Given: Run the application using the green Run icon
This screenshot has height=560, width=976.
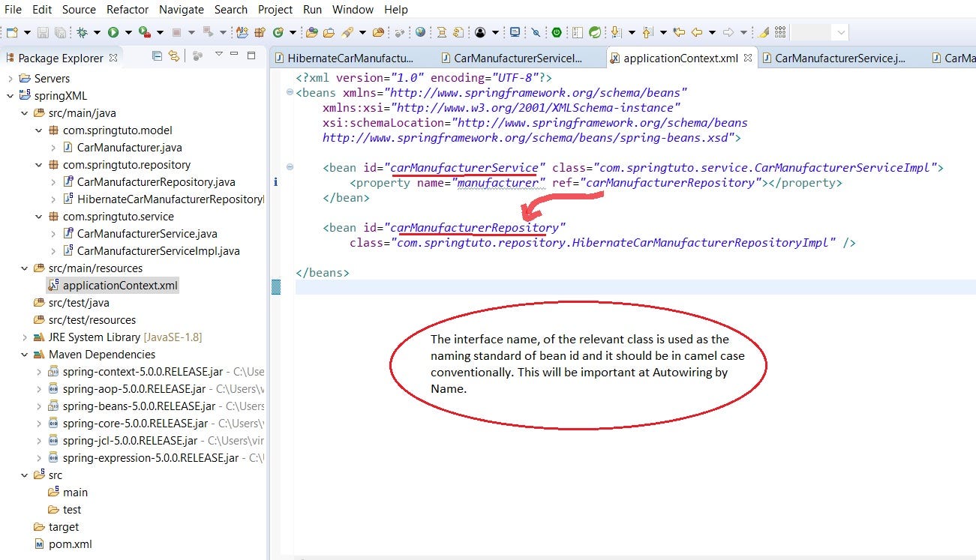Looking at the screenshot, I should tap(113, 32).
